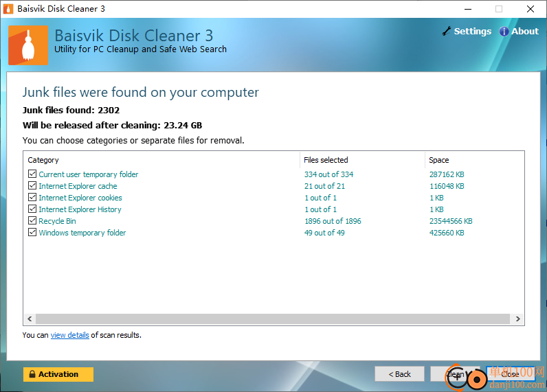Viewport: 547px width, 392px height.
Task: Sort by the Files selected header
Action: pos(326,160)
